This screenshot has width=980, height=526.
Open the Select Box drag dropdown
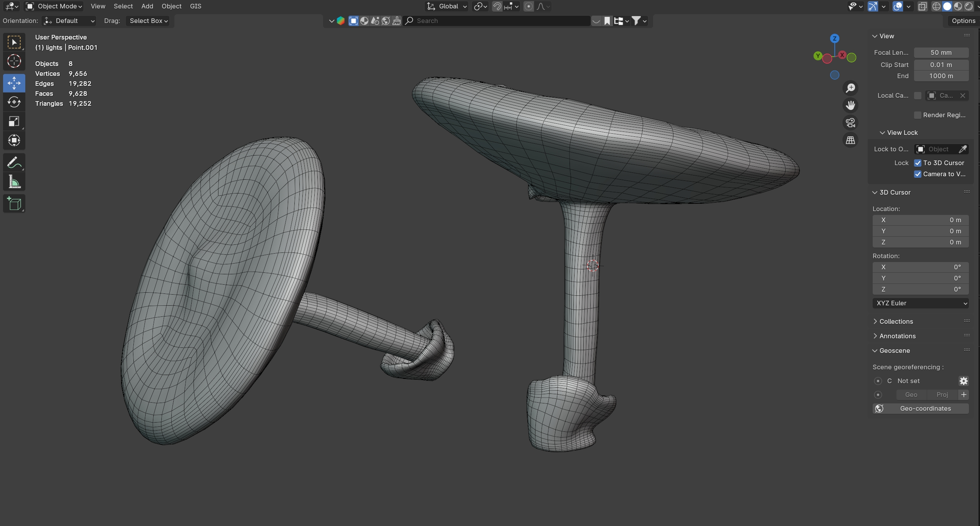(148, 21)
